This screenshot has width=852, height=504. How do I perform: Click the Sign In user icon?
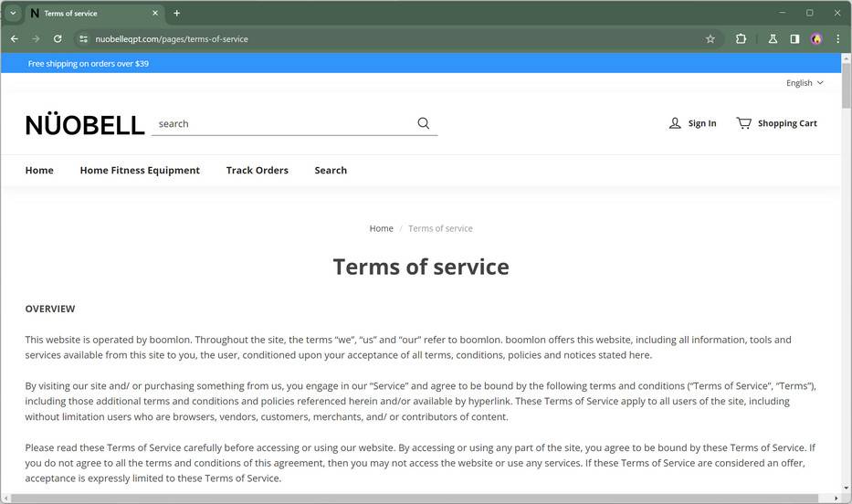pos(675,123)
